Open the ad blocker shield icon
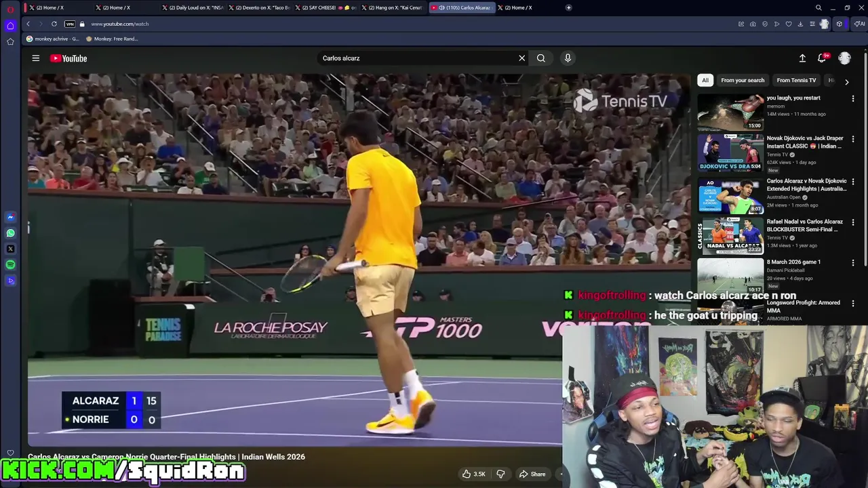The height and width of the screenshot is (488, 868). tap(765, 24)
